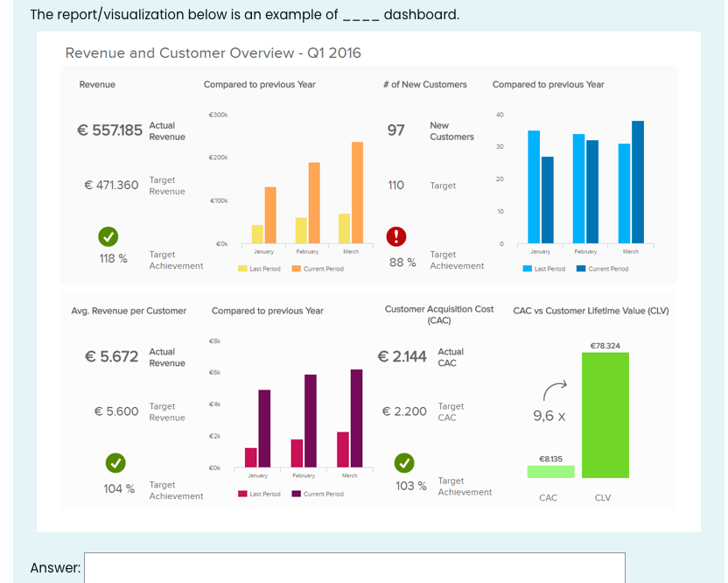This screenshot has height=583, width=728.
Task: Click the dark blue Current Period legend swatch
Action: tap(581, 269)
